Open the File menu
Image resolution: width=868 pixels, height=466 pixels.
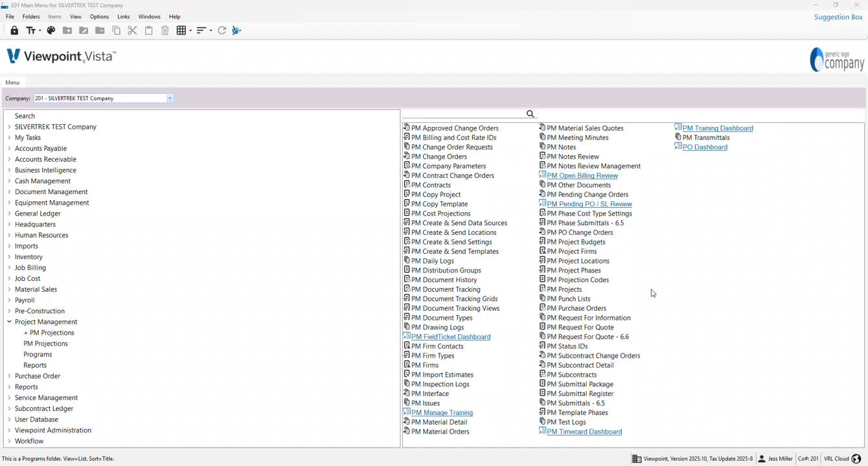pos(10,17)
